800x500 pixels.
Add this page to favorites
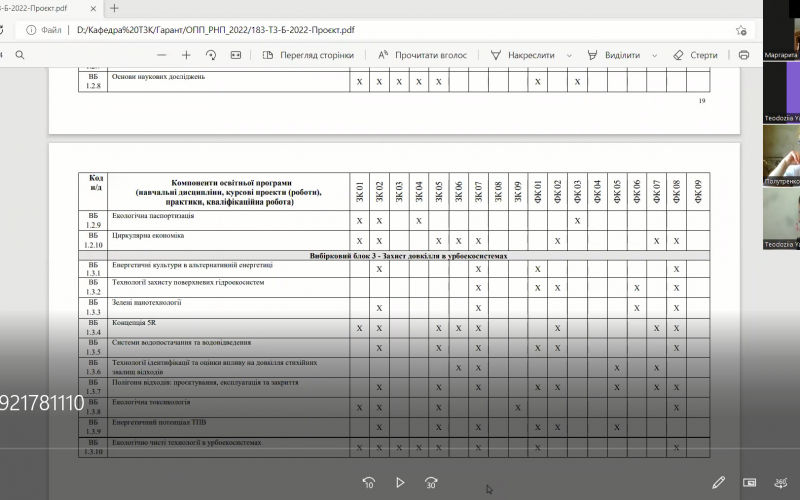coord(741,30)
